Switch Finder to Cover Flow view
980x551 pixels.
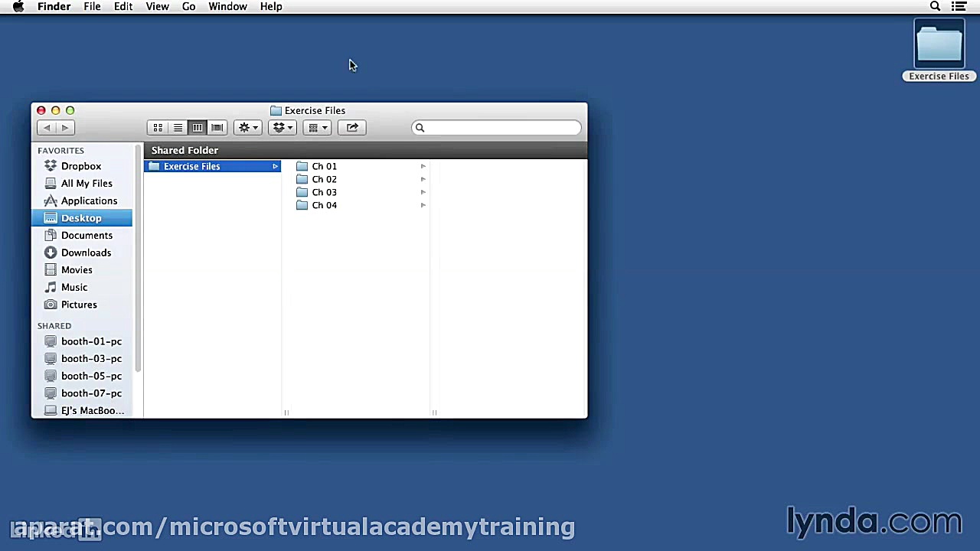click(x=217, y=128)
